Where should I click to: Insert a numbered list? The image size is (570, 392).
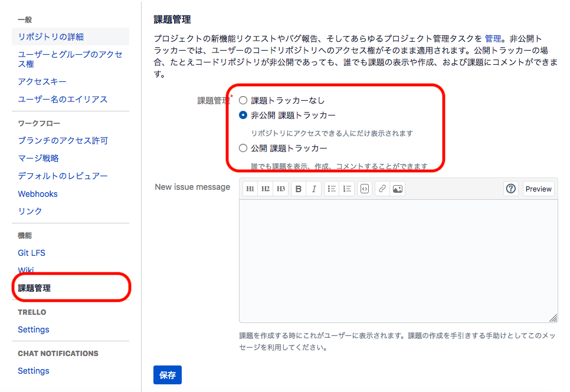346,189
